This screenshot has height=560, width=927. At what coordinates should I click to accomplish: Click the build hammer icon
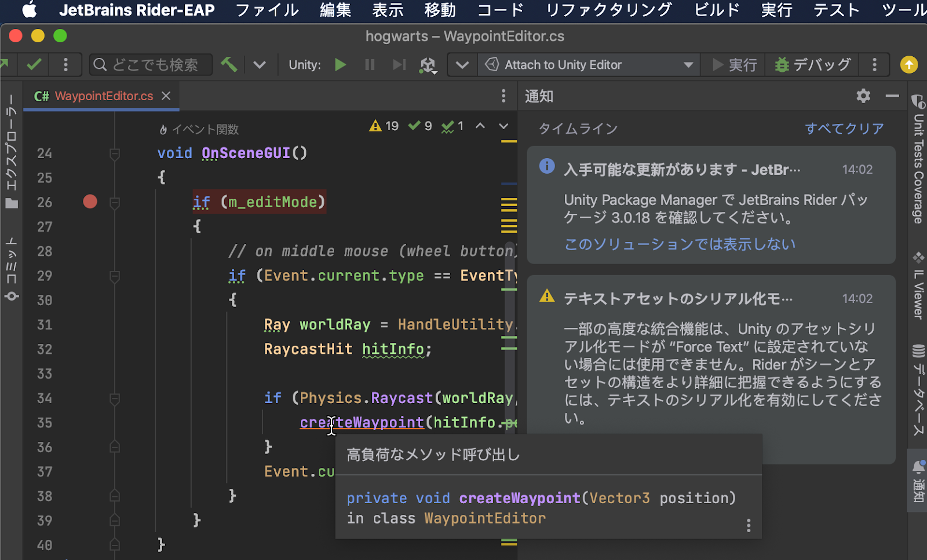[229, 64]
